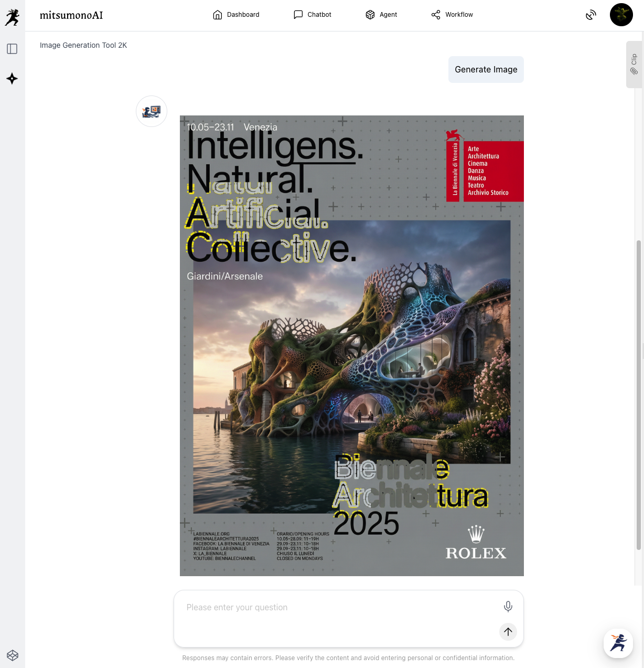The image size is (644, 668).
Task: Click the home icon beside Dashboard
Action: click(x=217, y=15)
